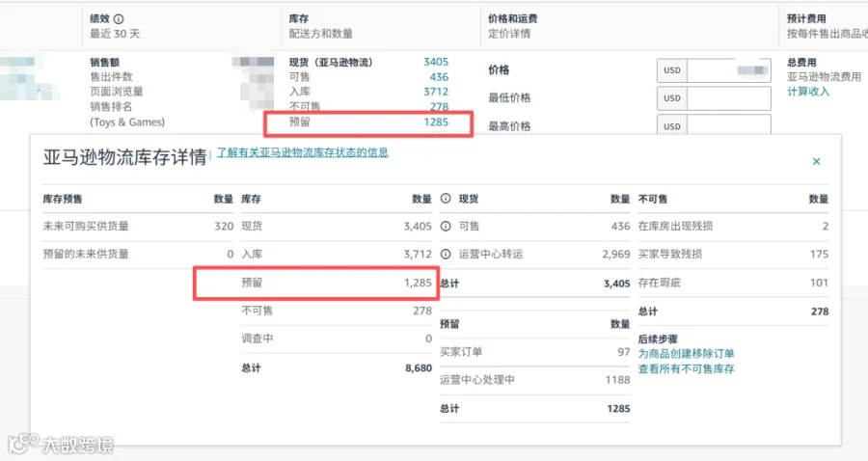Select the 预留的未来供货量 row value 0

[x=231, y=254]
